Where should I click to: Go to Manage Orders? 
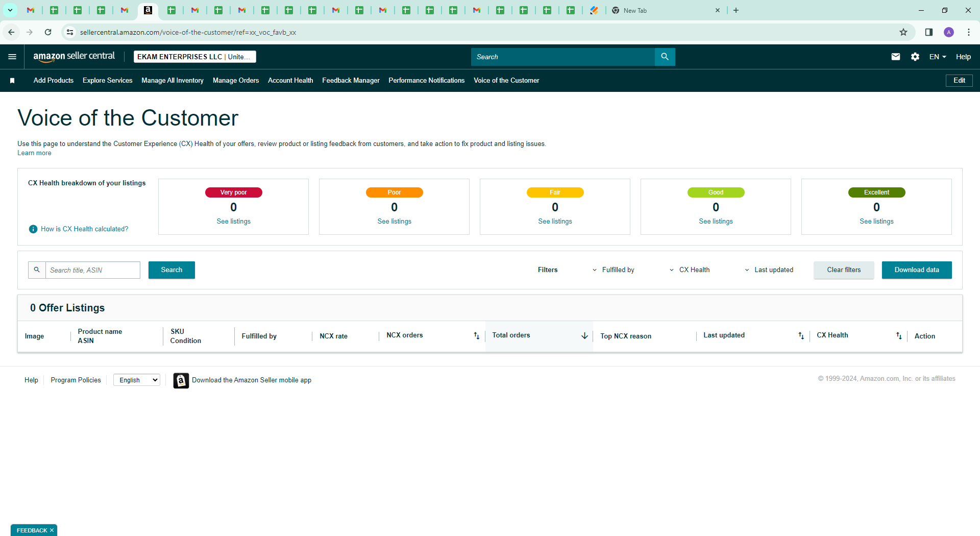point(236,81)
